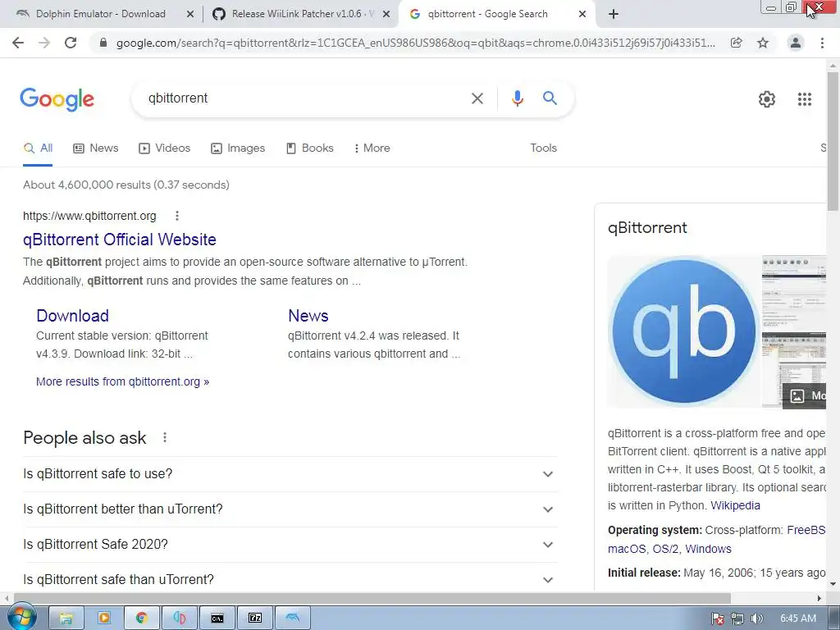Click the taskbar clock showing 6:45 AM
The width and height of the screenshot is (840, 630).
click(798, 619)
